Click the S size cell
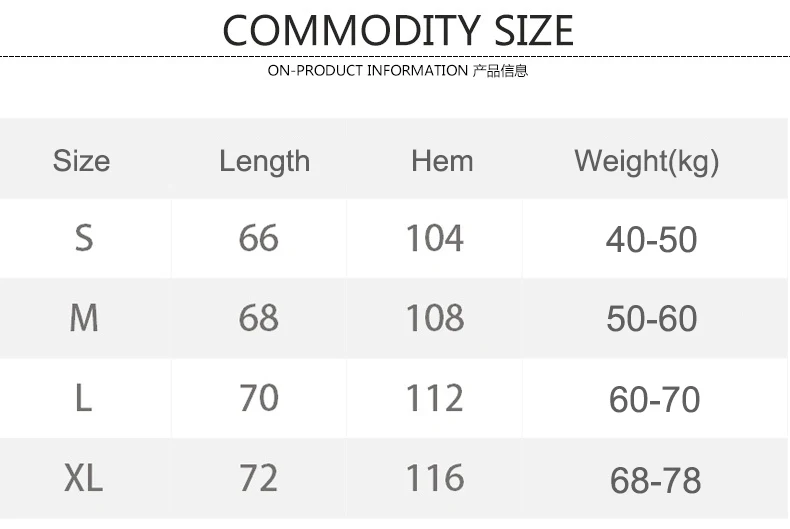This screenshot has width=790, height=529. click(84, 238)
